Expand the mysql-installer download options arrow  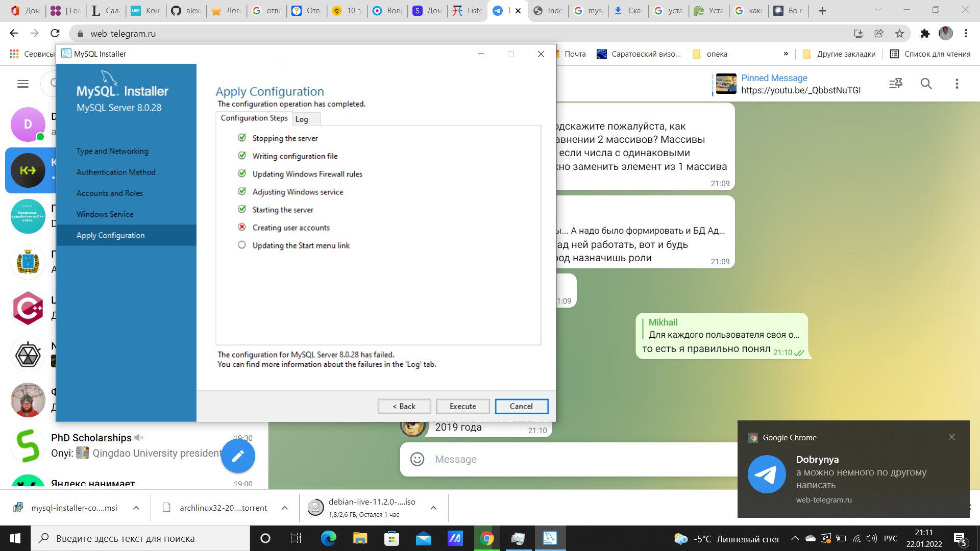point(136,508)
